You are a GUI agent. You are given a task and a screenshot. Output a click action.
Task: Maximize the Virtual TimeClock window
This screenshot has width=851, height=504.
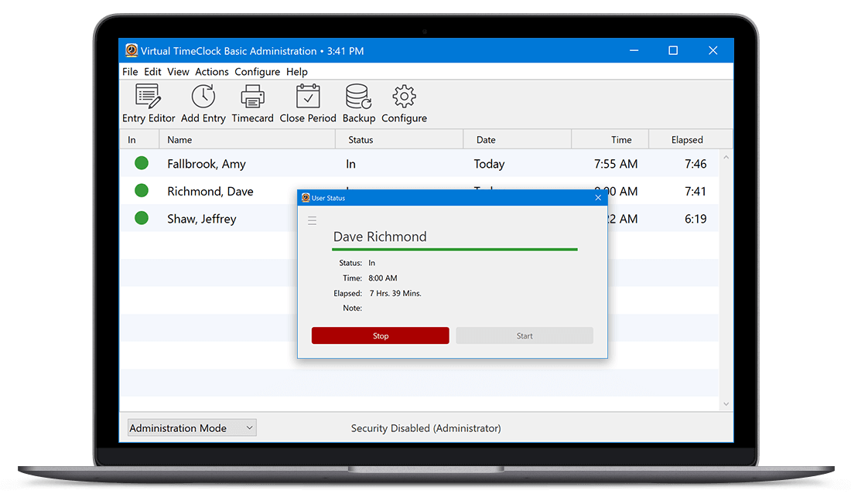(x=673, y=50)
